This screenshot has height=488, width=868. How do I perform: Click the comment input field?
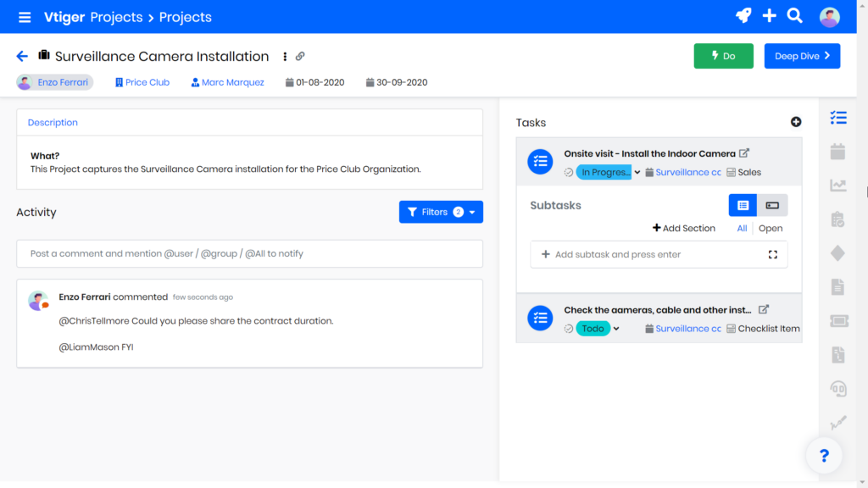click(x=249, y=253)
